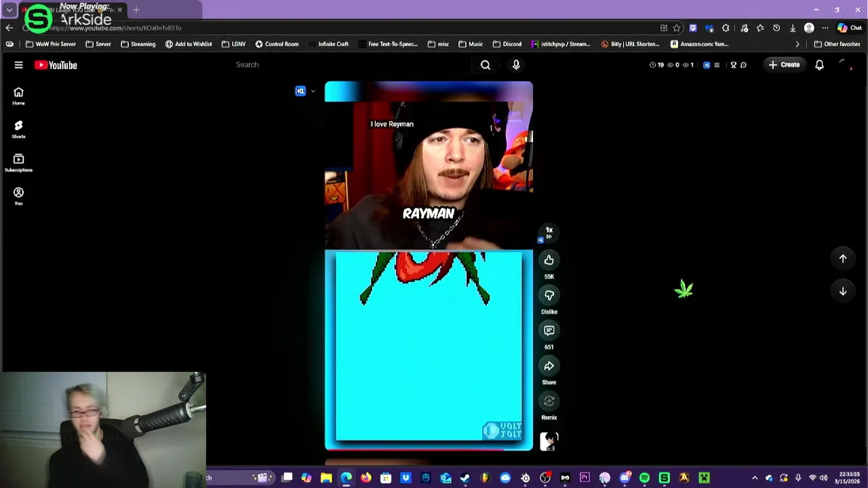Open the vidIQ trophy icon
The height and width of the screenshot is (488, 868).
coord(733,65)
